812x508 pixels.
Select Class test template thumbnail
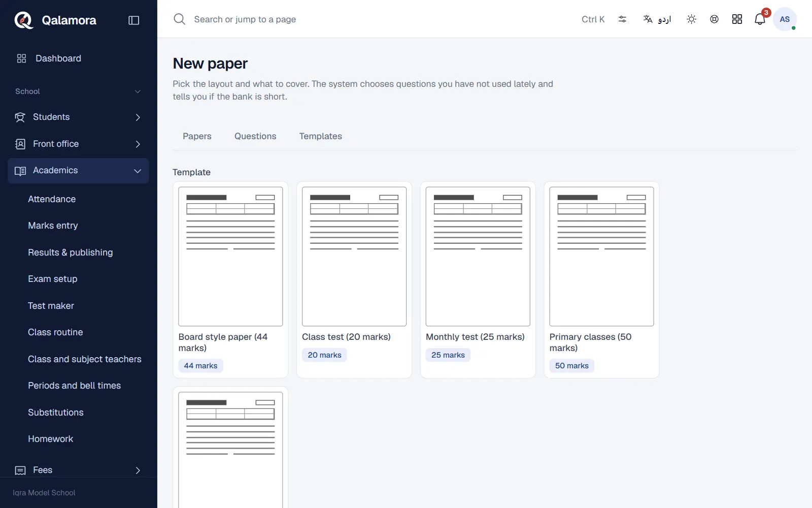tap(354, 257)
